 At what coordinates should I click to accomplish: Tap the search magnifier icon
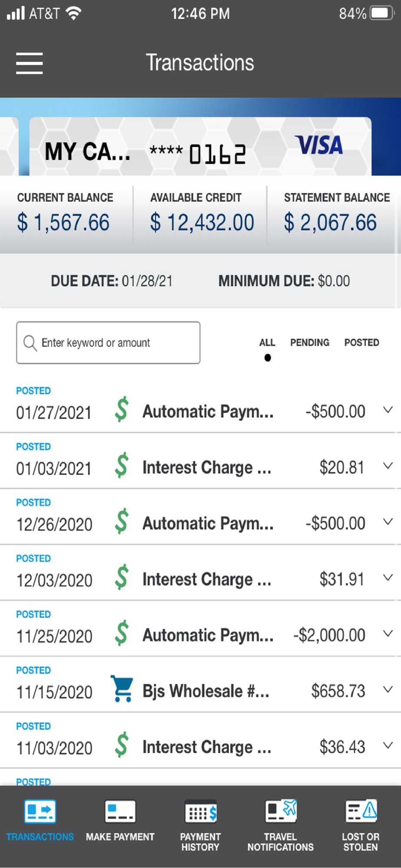click(30, 343)
